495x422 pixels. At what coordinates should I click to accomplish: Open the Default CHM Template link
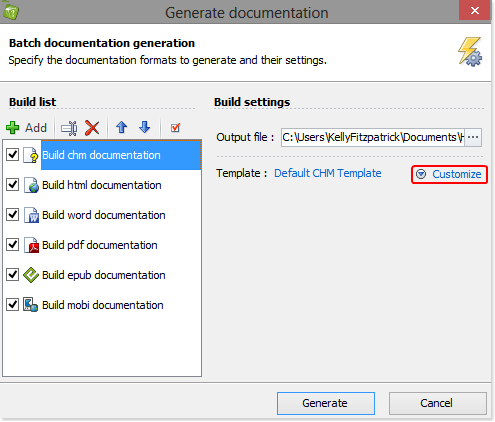click(328, 173)
